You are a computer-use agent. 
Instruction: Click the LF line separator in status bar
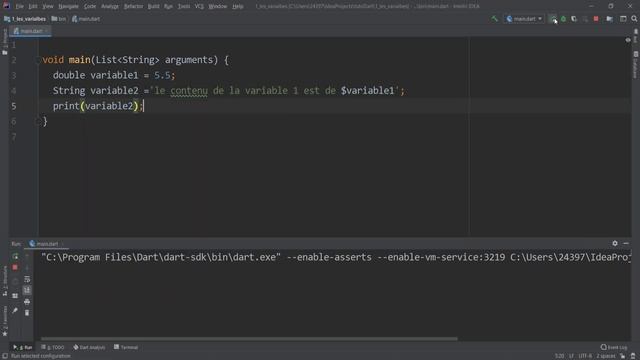[571, 356]
